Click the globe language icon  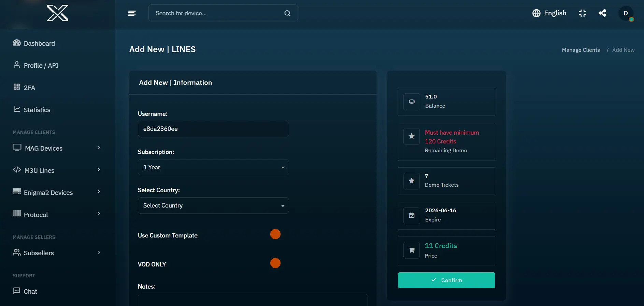(x=536, y=13)
